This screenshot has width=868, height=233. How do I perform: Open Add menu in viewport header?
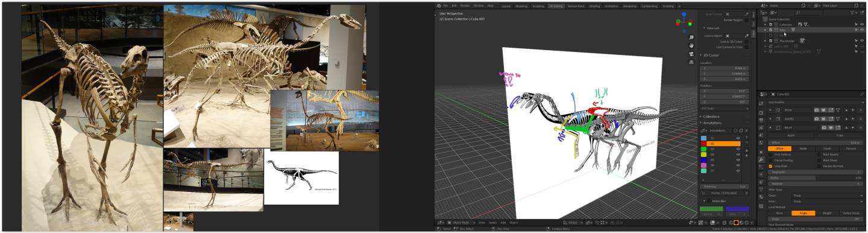[x=503, y=223]
